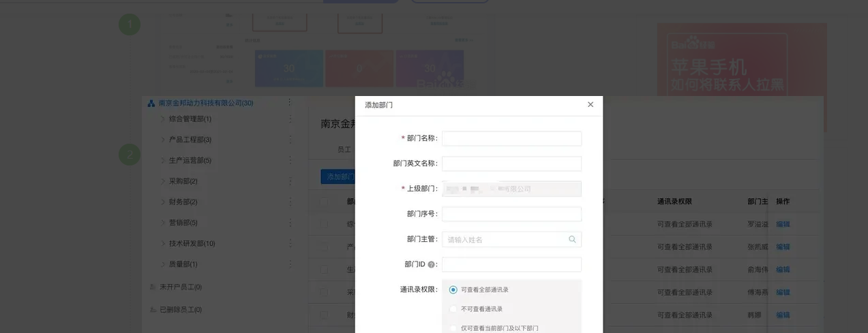This screenshot has width=868, height=333.
Task: Click the search icon in 部门主管 field
Action: [x=572, y=240]
